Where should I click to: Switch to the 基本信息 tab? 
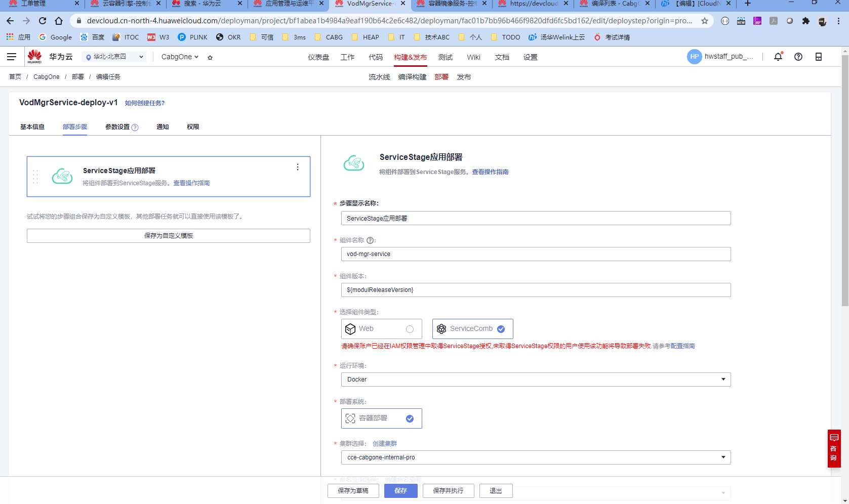coord(32,127)
